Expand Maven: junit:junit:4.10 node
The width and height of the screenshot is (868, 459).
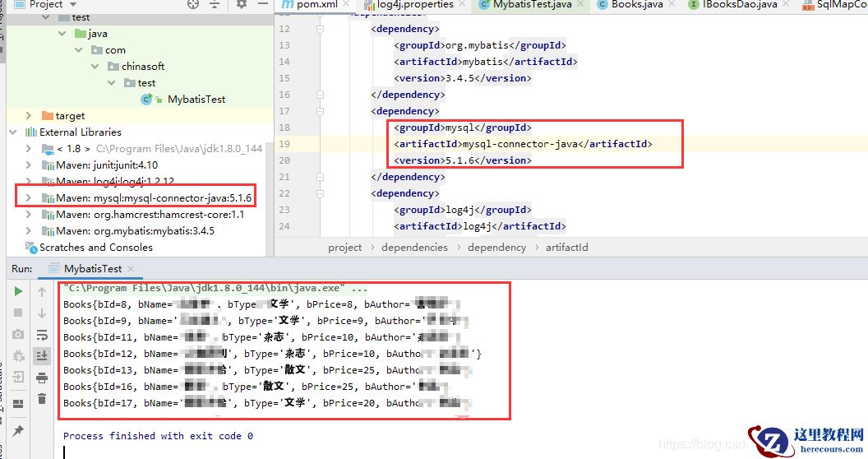point(29,165)
